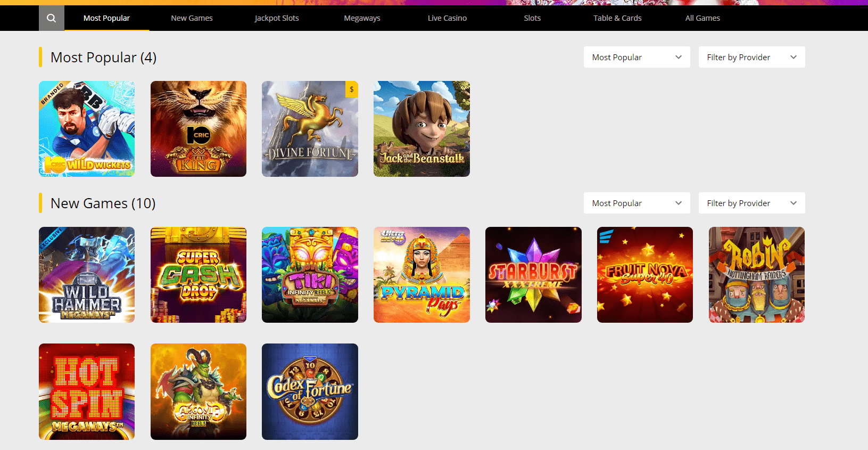Open sort dropdown in New Games section
The image size is (868, 450).
pos(636,203)
